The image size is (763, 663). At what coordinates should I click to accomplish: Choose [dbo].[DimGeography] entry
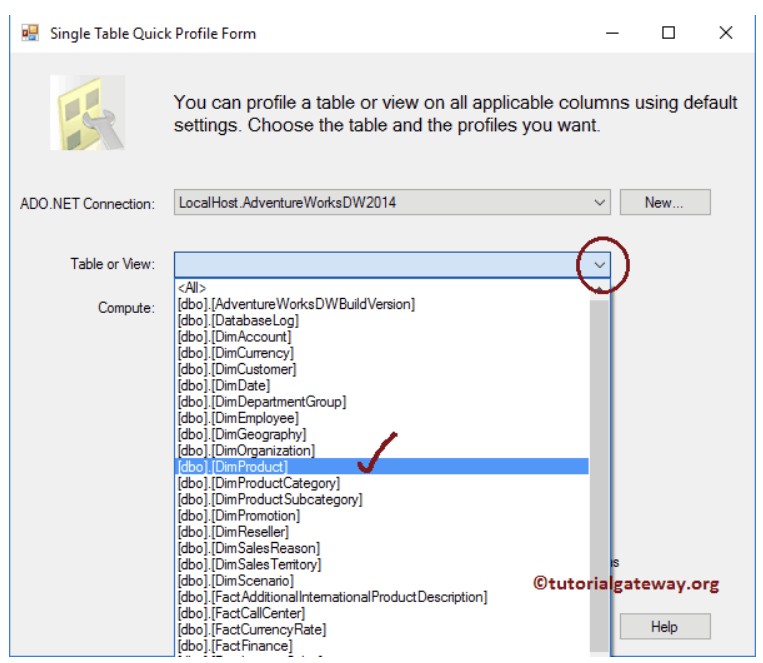click(x=382, y=434)
